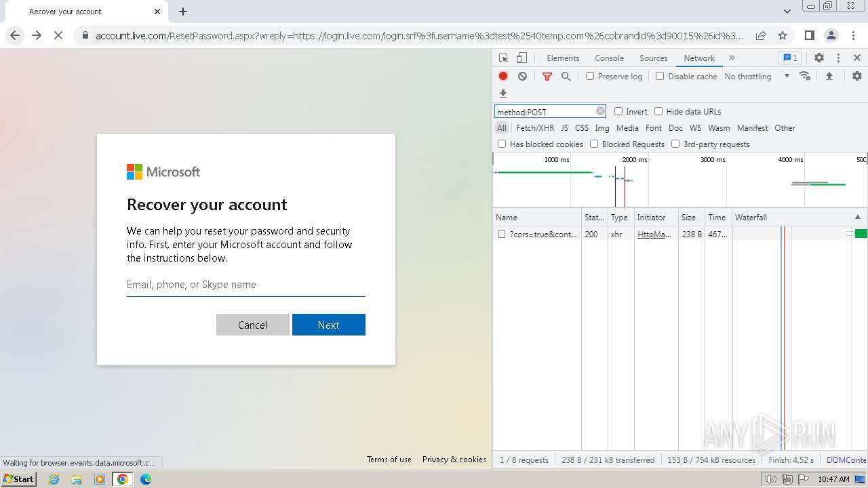The image size is (868, 488).
Task: Open Microsoft Edge from taskbar
Action: tap(145, 479)
